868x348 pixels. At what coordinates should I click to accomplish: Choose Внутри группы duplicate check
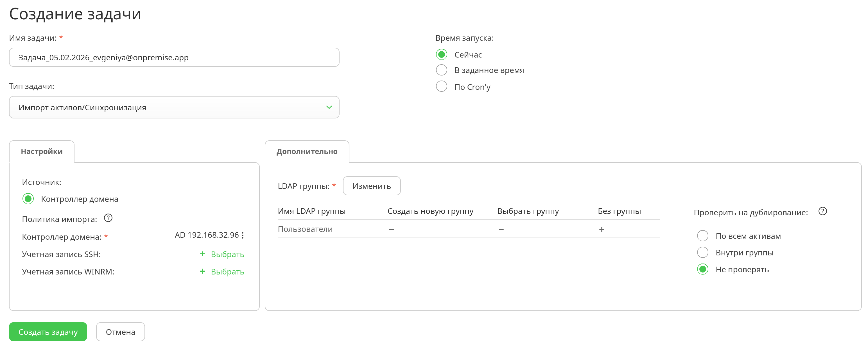(702, 252)
